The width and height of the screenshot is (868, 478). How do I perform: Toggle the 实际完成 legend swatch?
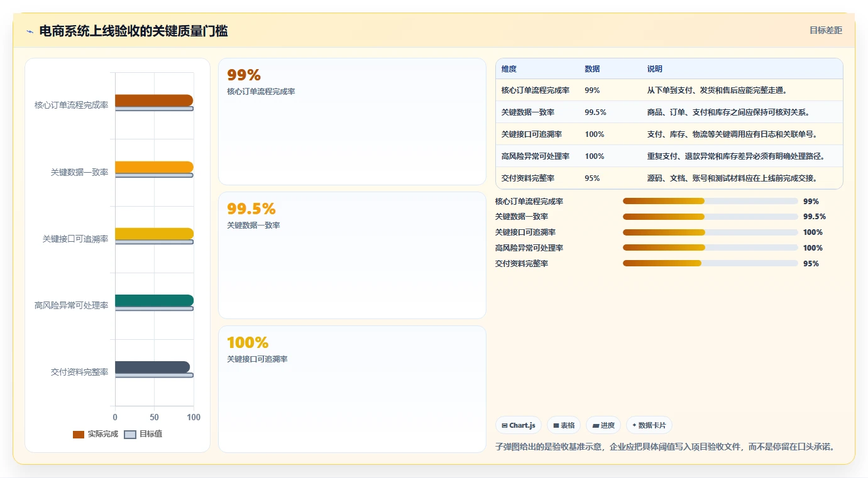(79, 435)
